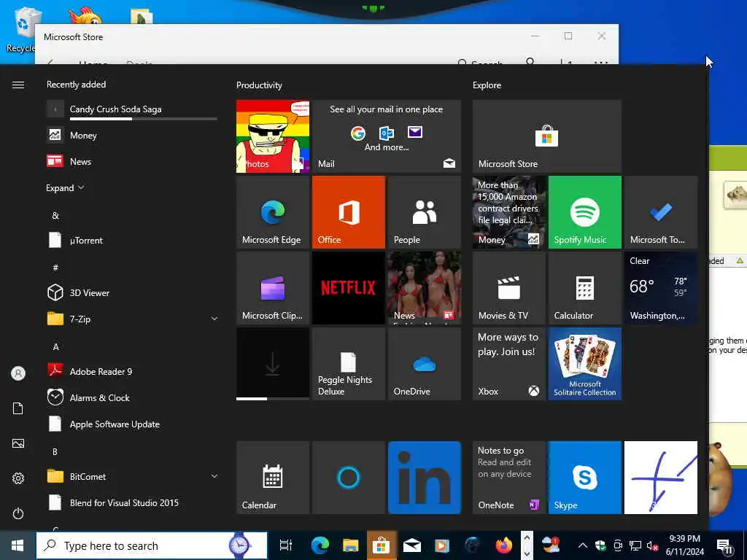Open Money in recently added
The width and height of the screenshot is (747, 560).
(x=133, y=135)
